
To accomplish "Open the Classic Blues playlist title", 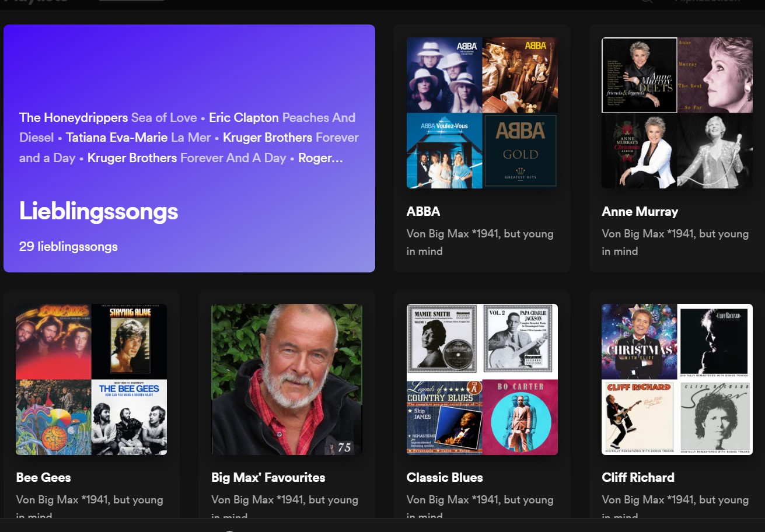I will click(445, 477).
